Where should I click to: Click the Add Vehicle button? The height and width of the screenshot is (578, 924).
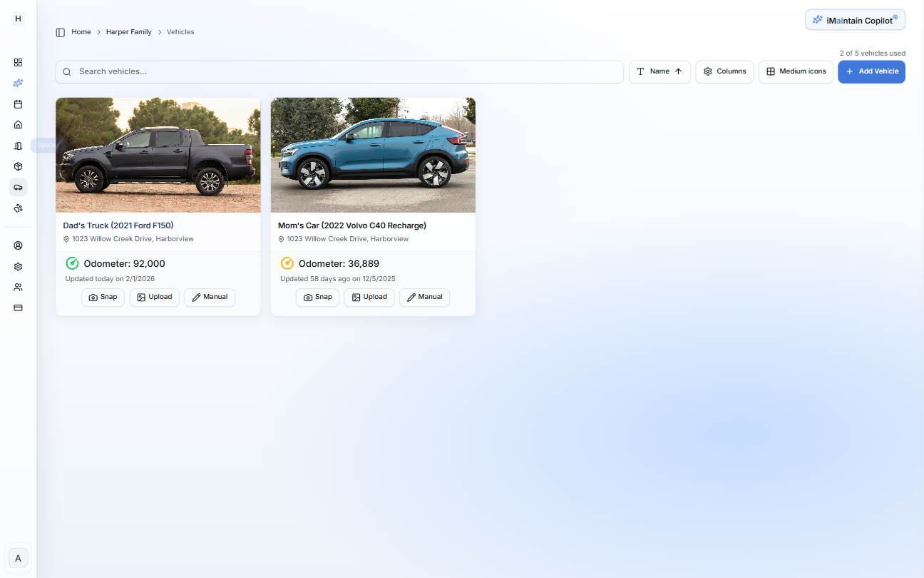(871, 71)
